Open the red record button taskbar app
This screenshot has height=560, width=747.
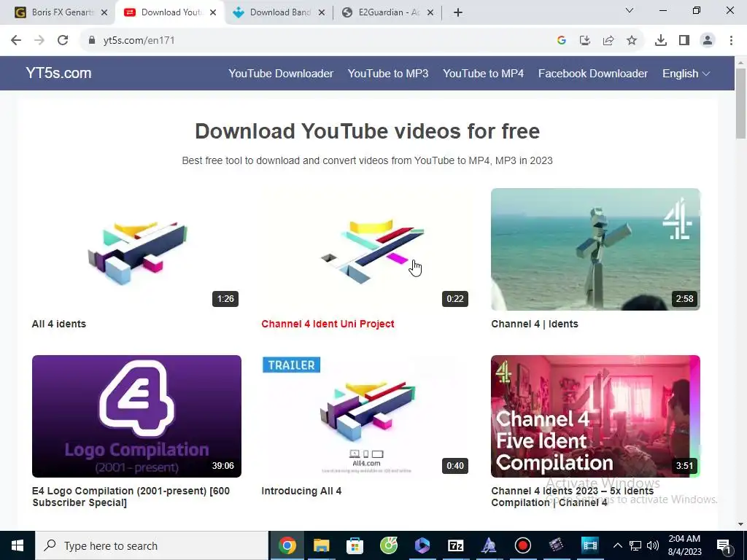(523, 545)
